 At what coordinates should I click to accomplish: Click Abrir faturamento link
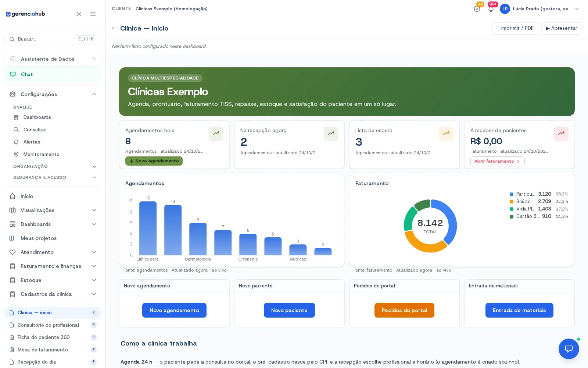tap(497, 161)
